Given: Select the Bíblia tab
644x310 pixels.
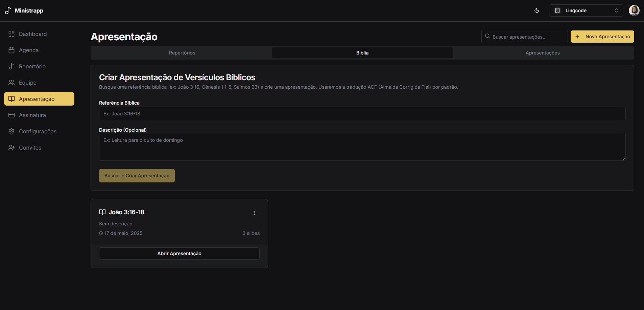Looking at the screenshot, I should coord(362,53).
